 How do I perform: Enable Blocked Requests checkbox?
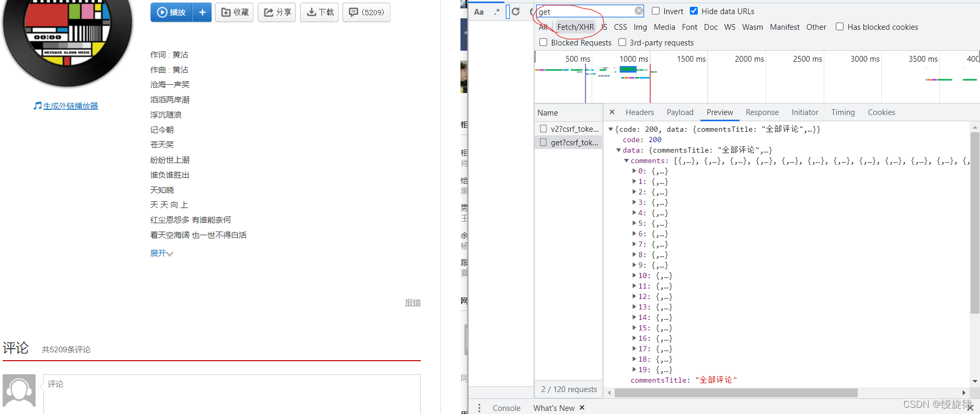tap(543, 42)
